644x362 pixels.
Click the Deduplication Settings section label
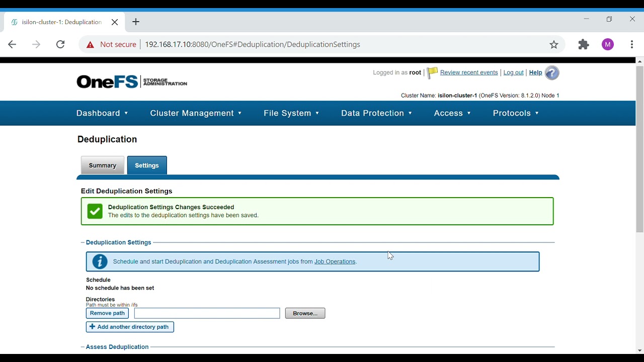point(119,242)
